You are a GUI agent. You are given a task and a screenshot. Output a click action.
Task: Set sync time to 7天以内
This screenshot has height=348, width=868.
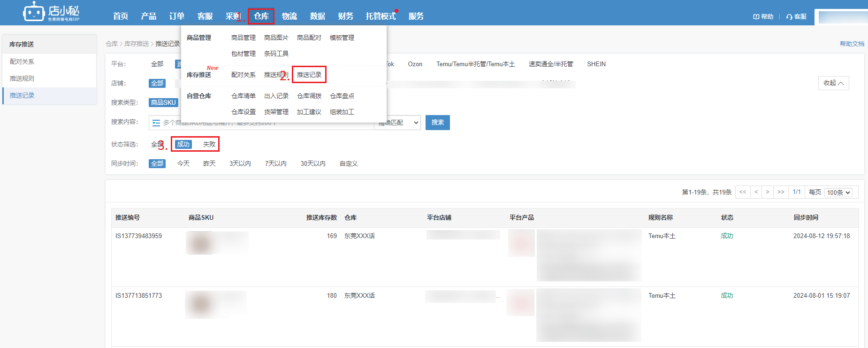(276, 163)
